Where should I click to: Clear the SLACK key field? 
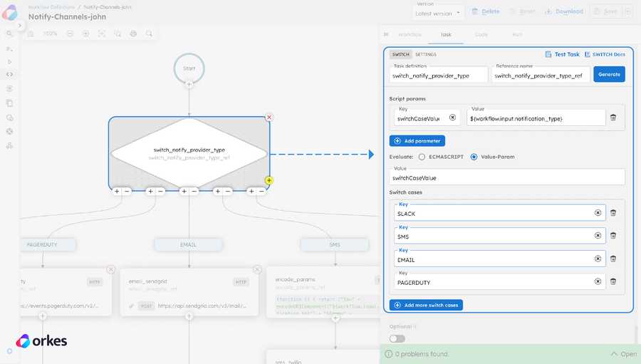click(598, 213)
